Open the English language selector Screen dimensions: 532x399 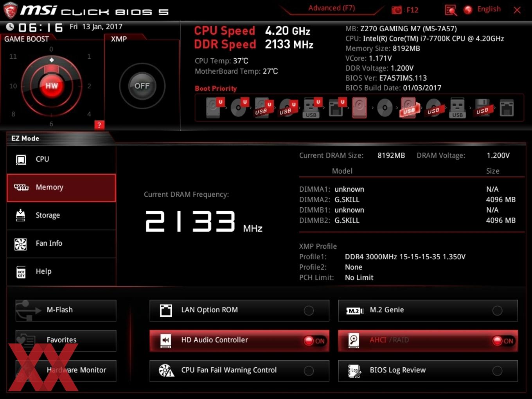click(x=489, y=9)
